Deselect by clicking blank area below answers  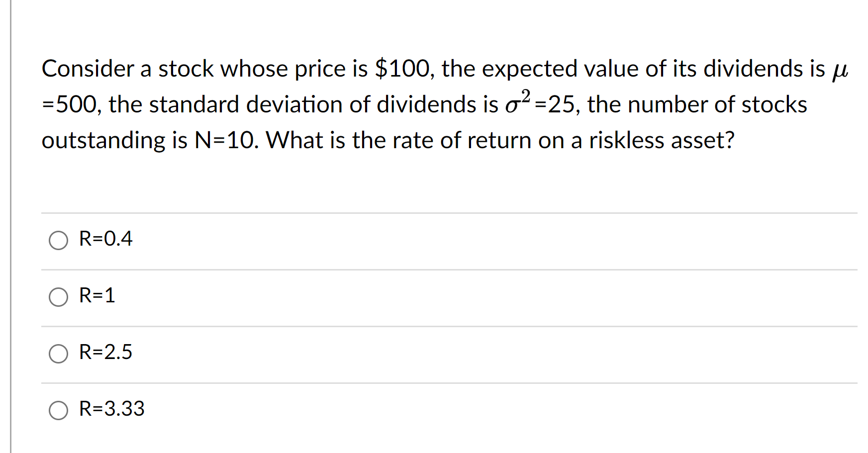pyautogui.click(x=398, y=443)
